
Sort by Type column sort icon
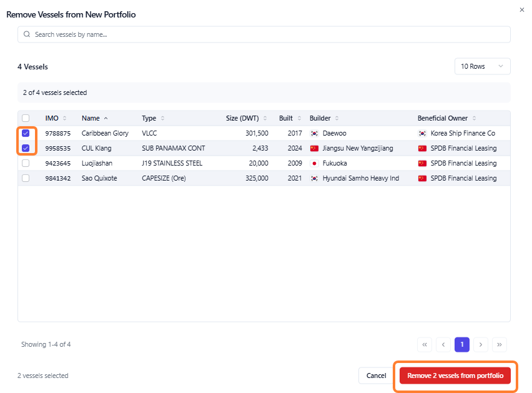point(162,118)
